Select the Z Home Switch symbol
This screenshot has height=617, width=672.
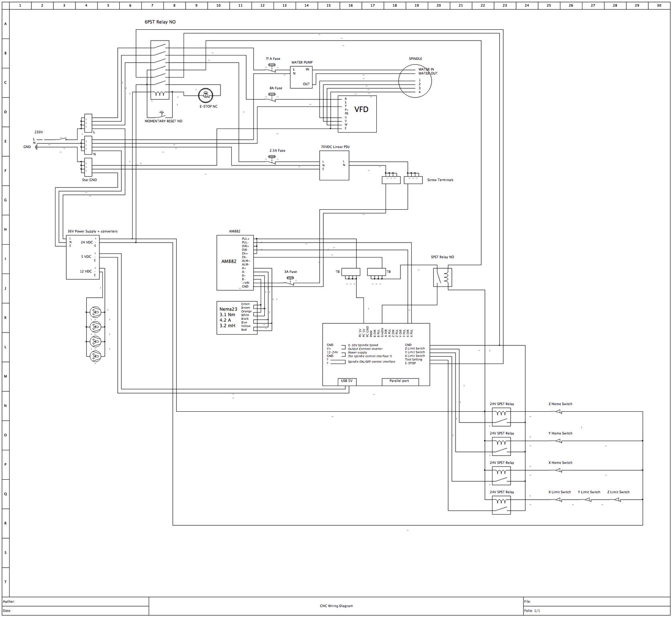click(x=558, y=412)
